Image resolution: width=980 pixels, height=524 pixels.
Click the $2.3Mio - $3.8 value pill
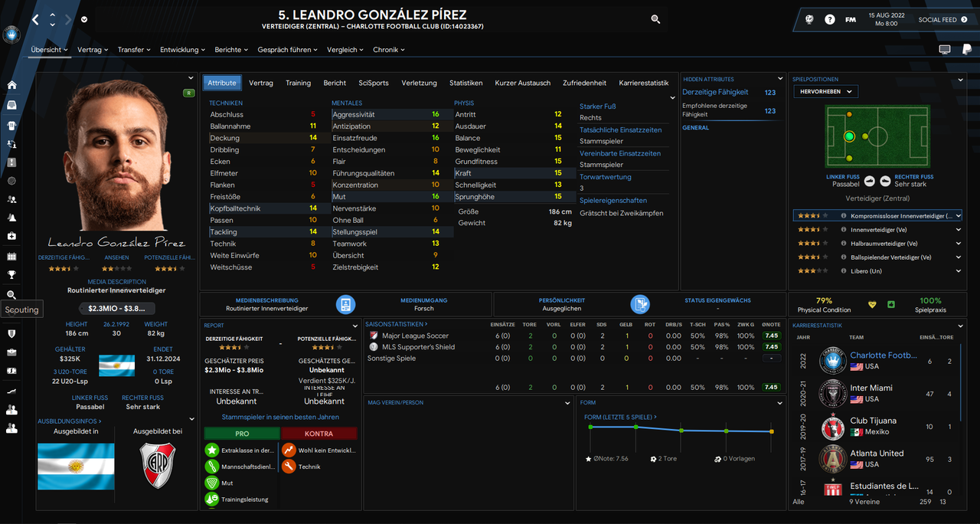coord(118,308)
